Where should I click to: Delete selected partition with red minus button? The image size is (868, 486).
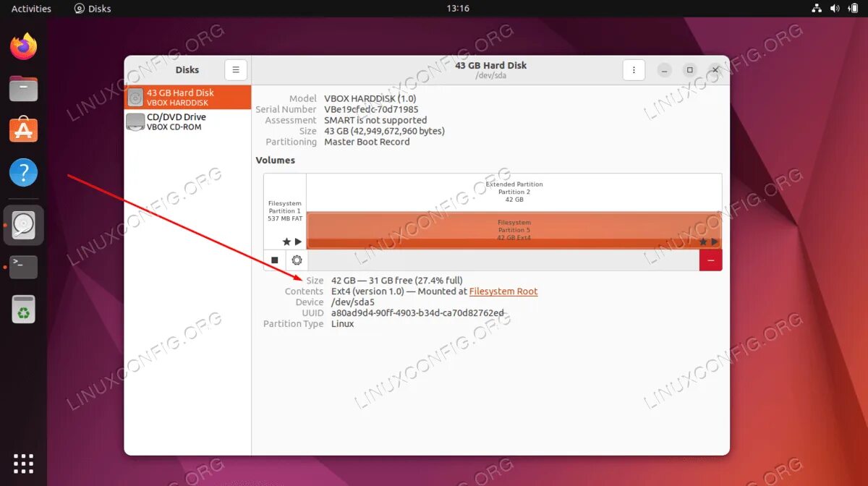(710, 260)
